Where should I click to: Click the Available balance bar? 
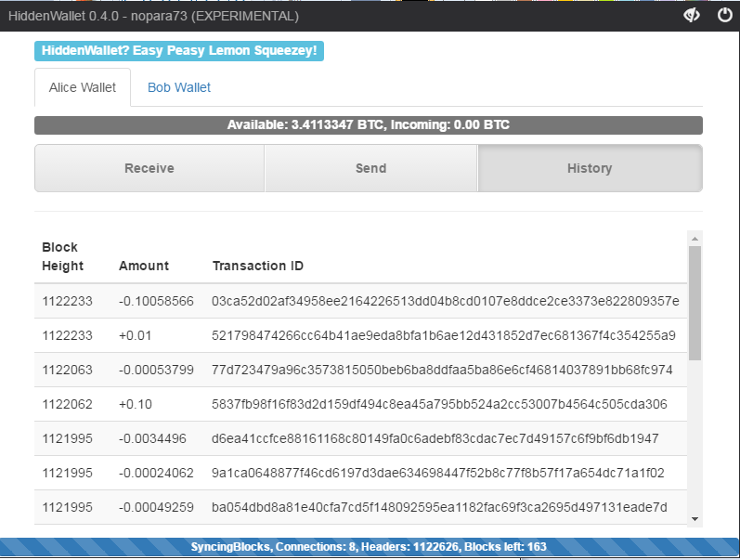pyautogui.click(x=369, y=125)
